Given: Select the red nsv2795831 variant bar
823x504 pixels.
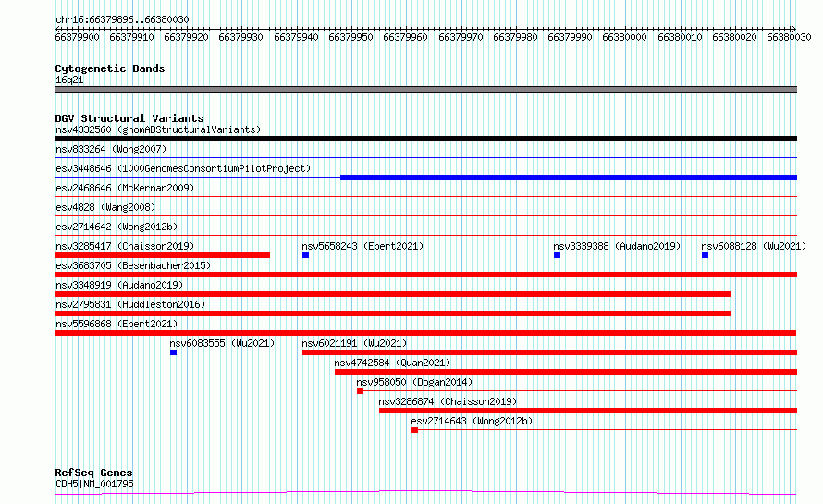Looking at the screenshot, I should 393,313.
